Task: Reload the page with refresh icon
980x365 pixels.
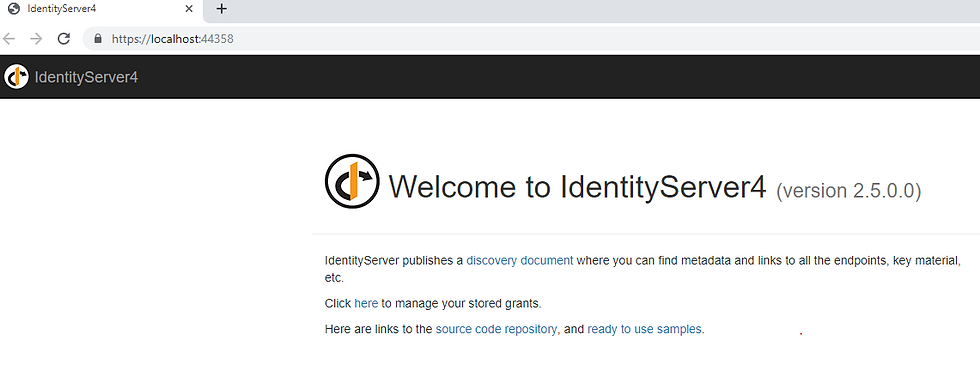Action: click(x=64, y=39)
